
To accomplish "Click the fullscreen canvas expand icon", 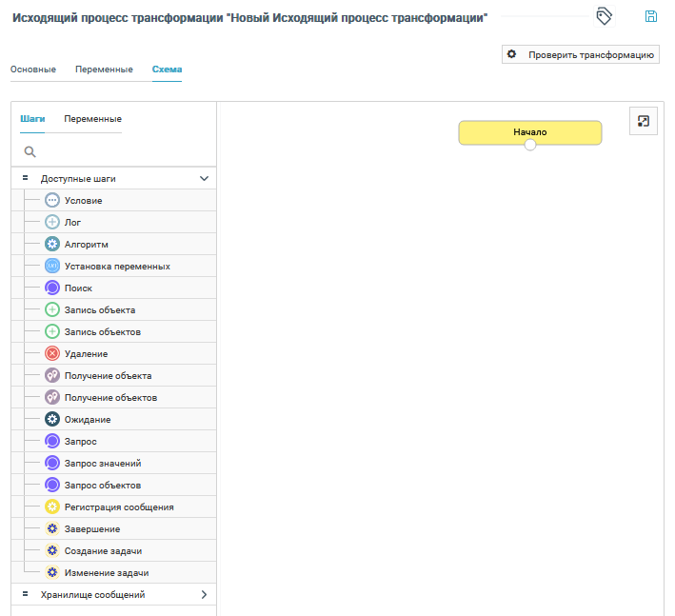I will coord(644,121).
